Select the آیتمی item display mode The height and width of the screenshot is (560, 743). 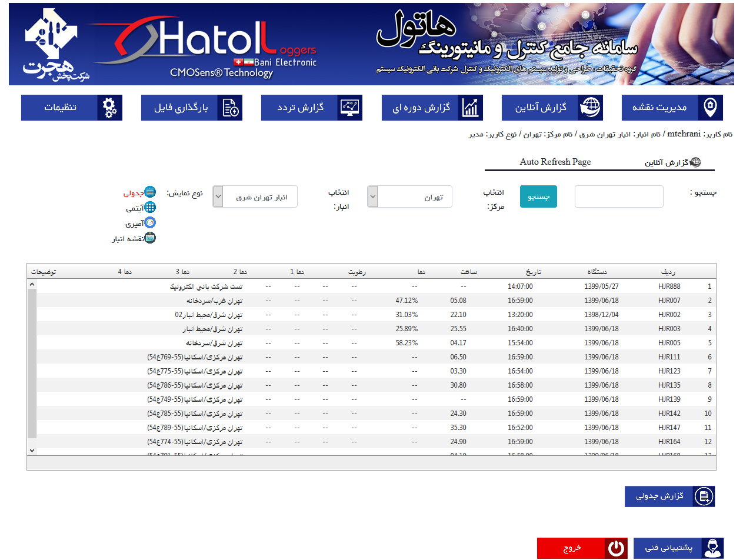point(150,208)
